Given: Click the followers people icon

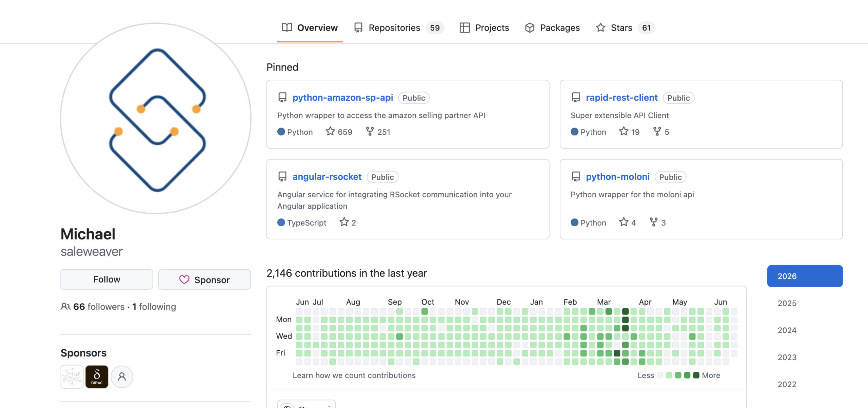Looking at the screenshot, I should pos(65,307).
